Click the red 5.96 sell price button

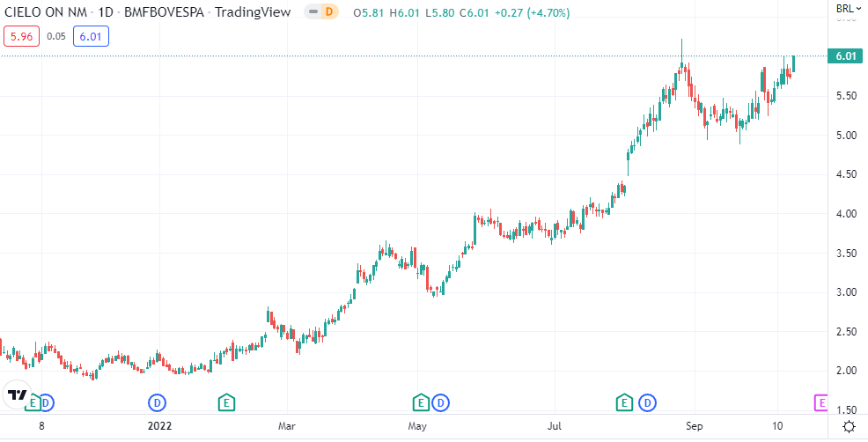click(22, 37)
